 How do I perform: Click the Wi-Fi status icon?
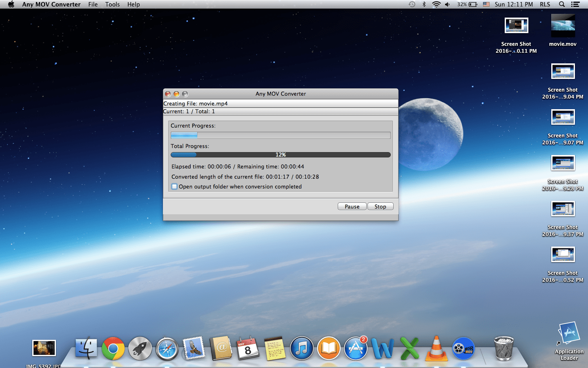[436, 4]
